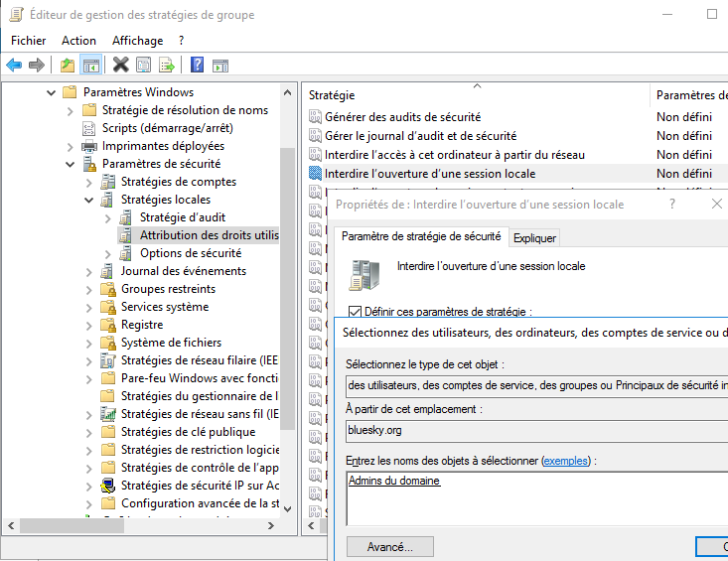Open the ? help menu
Viewport: 728px width, 561px height.
coord(181,41)
